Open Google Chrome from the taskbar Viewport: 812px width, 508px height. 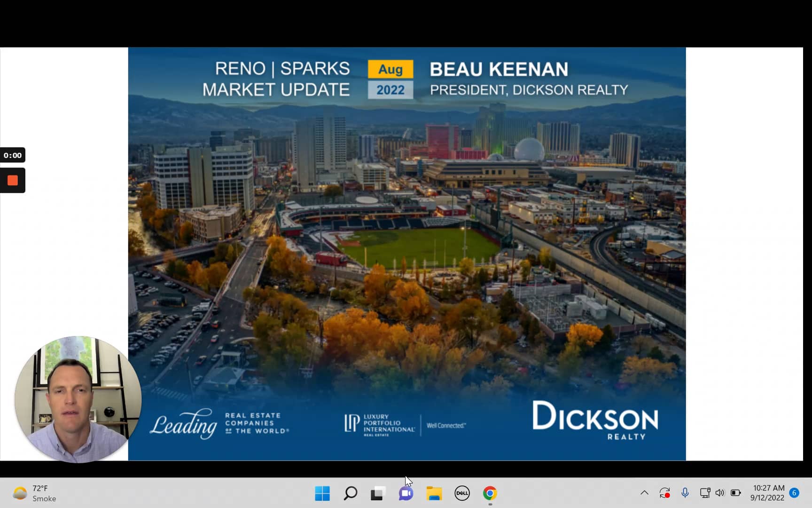pyautogui.click(x=490, y=493)
